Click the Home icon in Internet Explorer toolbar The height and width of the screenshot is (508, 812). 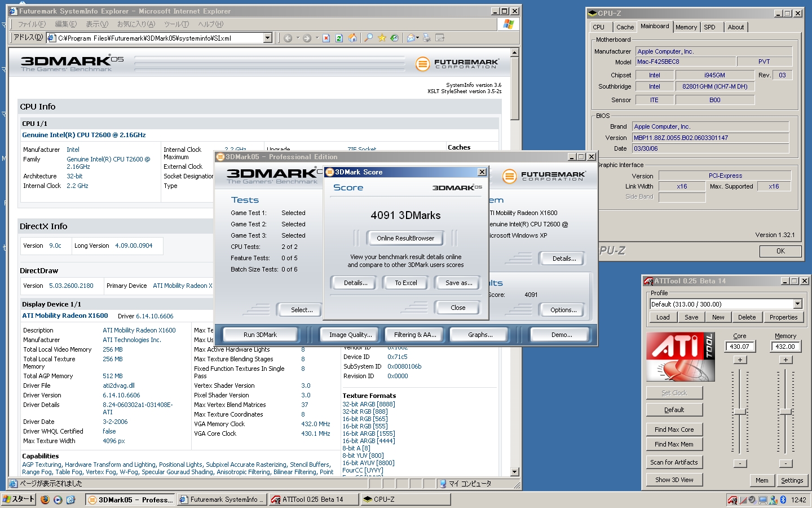(352, 38)
